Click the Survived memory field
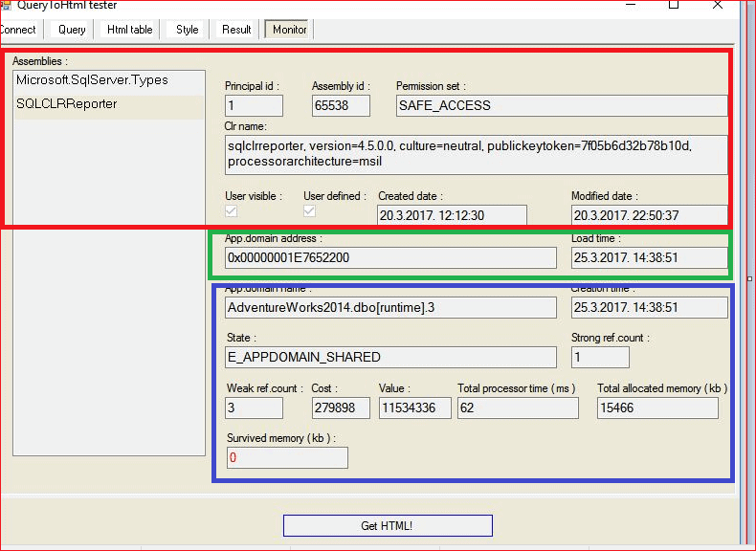This screenshot has height=551, width=756. pyautogui.click(x=287, y=457)
